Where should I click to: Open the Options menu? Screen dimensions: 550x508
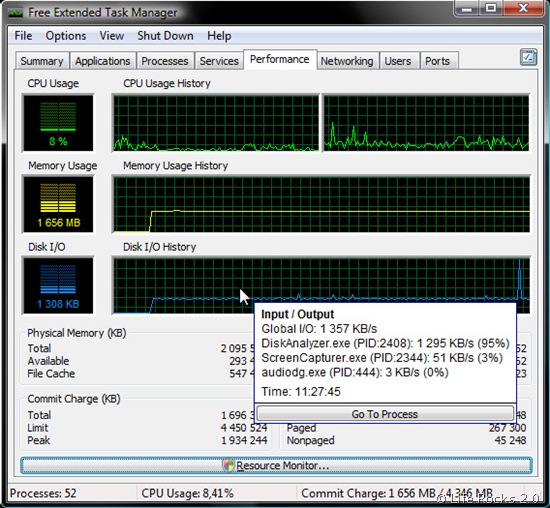coord(66,36)
